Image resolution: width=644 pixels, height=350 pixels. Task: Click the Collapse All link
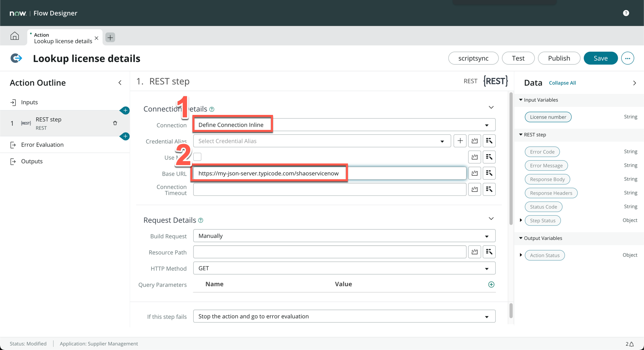pyautogui.click(x=562, y=83)
